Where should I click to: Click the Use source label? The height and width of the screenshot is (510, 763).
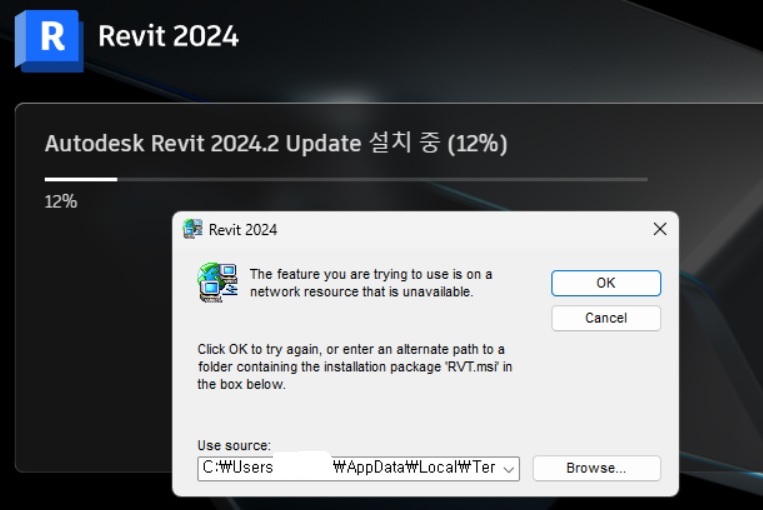234,445
